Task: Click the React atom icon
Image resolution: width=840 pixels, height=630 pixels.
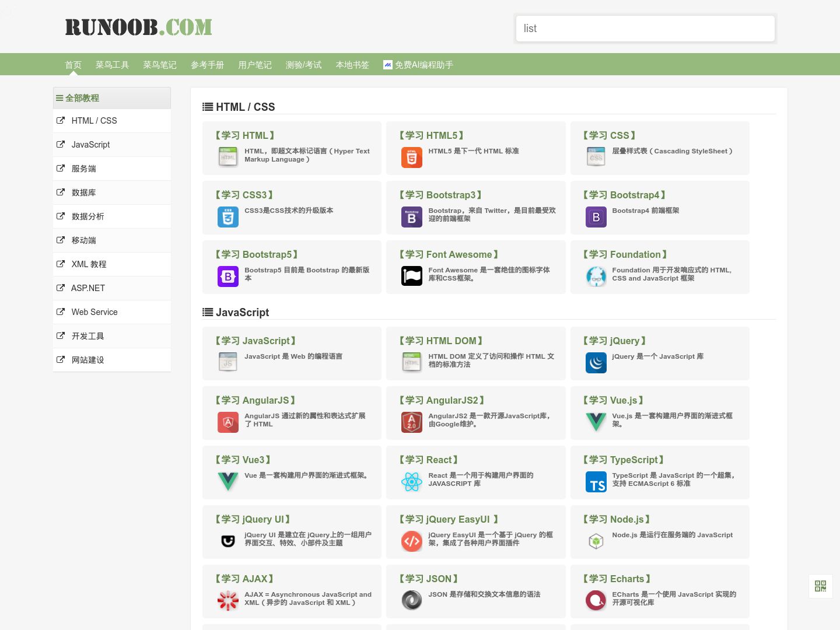Action: [x=412, y=482]
